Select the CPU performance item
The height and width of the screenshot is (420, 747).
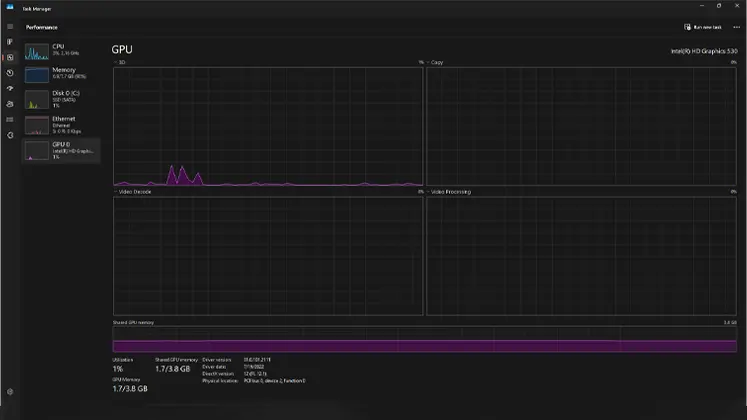61,51
